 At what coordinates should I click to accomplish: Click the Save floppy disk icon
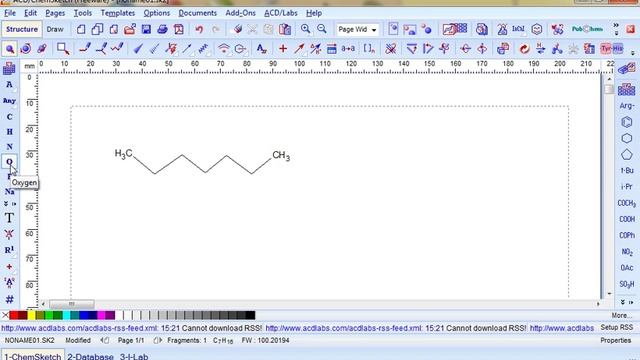pos(146,29)
